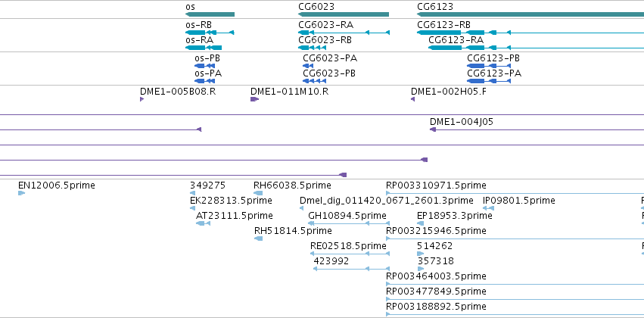
Task: Click the EK228313.5prime EST glyph
Action: pos(193,208)
